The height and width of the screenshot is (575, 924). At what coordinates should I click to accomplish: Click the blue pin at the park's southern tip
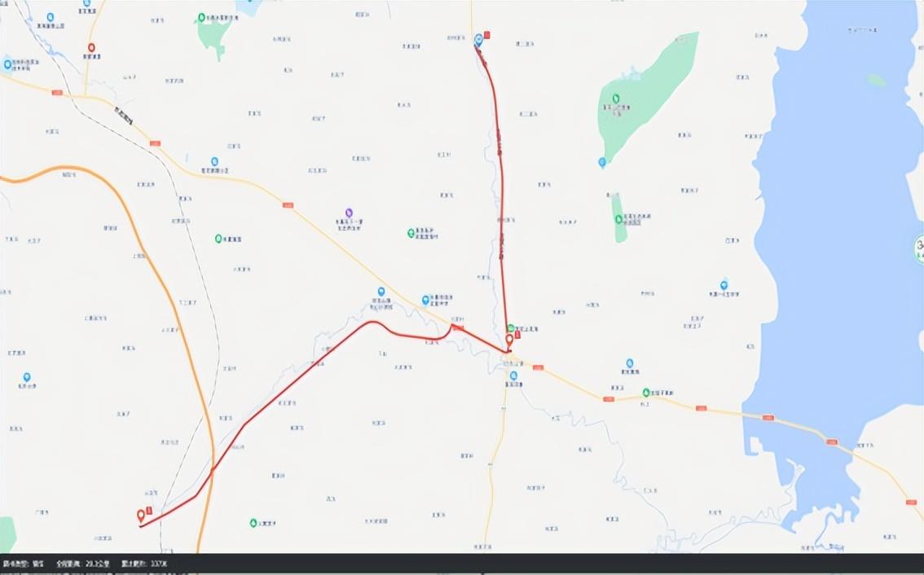(602, 162)
